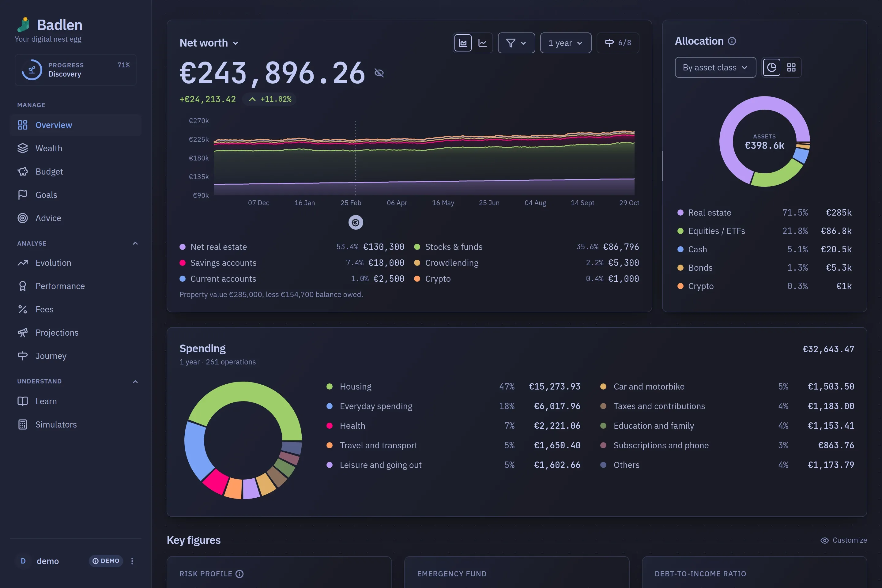
Task: Click the Simulators calculator icon
Action: pyautogui.click(x=22, y=424)
